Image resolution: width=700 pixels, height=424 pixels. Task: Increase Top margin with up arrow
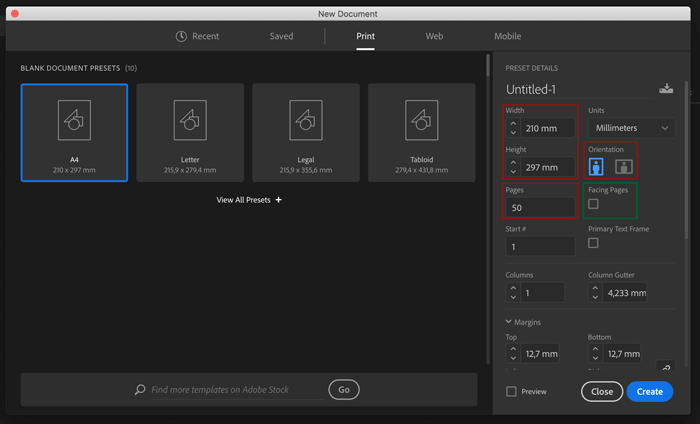513,349
